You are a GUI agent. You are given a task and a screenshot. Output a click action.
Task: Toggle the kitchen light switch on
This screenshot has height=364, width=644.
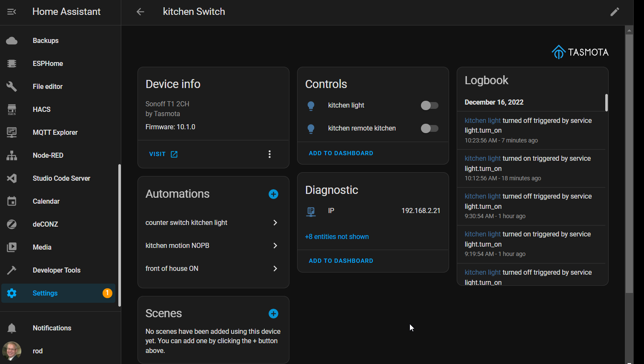pyautogui.click(x=429, y=105)
